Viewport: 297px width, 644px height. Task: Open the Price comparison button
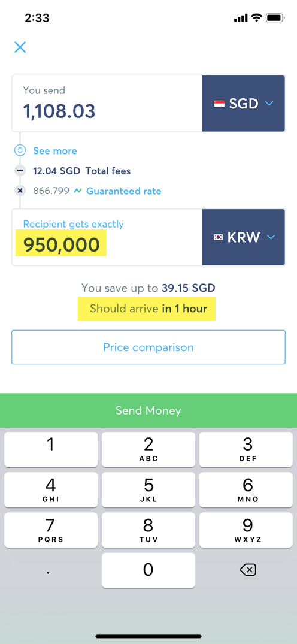point(148,347)
